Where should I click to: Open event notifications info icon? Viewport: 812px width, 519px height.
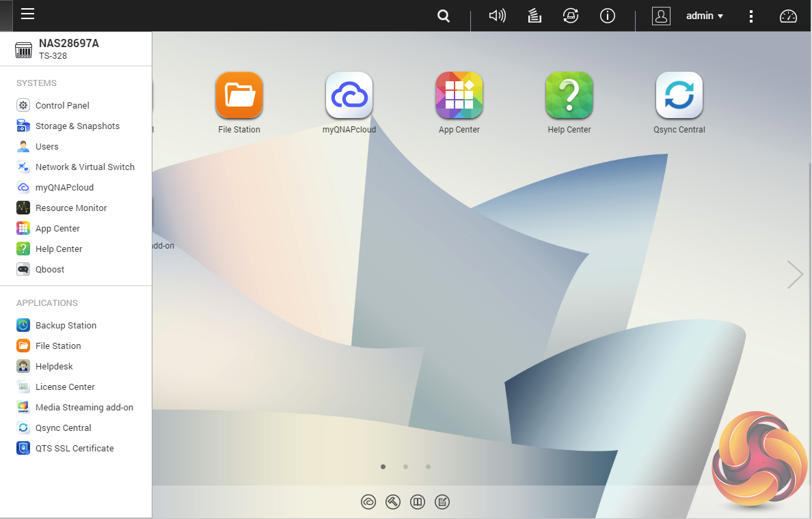[x=608, y=16]
